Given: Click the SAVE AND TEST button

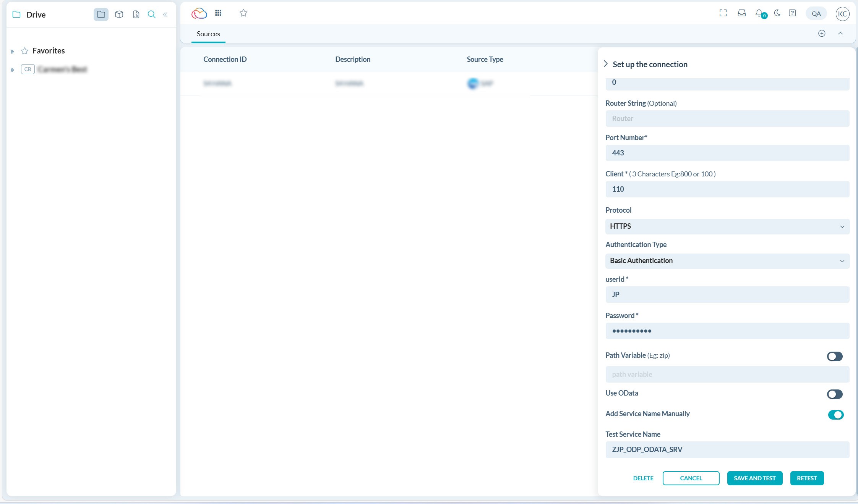Looking at the screenshot, I should coord(754,478).
